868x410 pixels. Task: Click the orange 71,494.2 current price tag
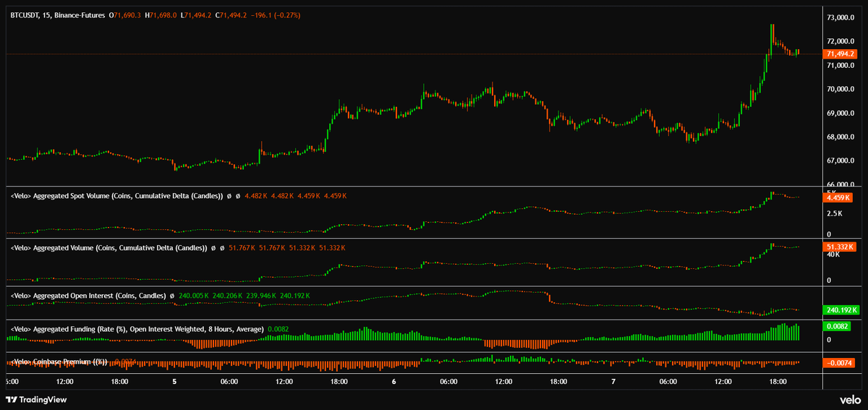pyautogui.click(x=841, y=54)
